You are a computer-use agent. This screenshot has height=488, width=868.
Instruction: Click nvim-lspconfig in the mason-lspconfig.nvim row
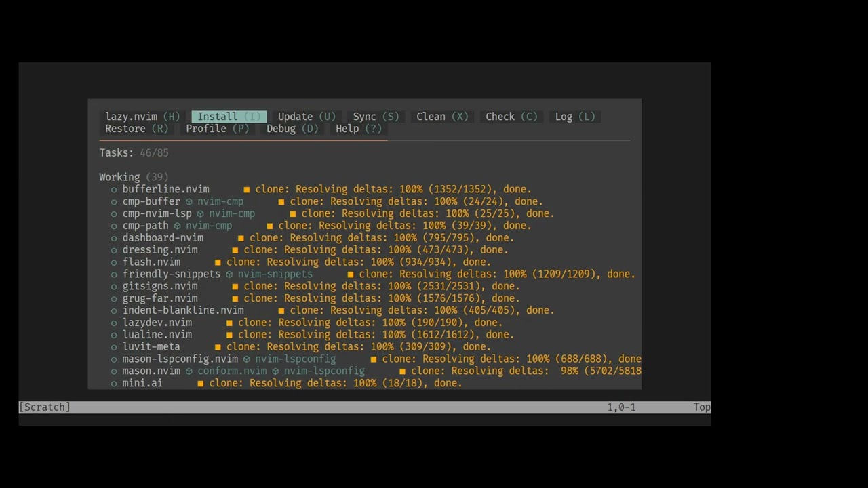pos(296,359)
